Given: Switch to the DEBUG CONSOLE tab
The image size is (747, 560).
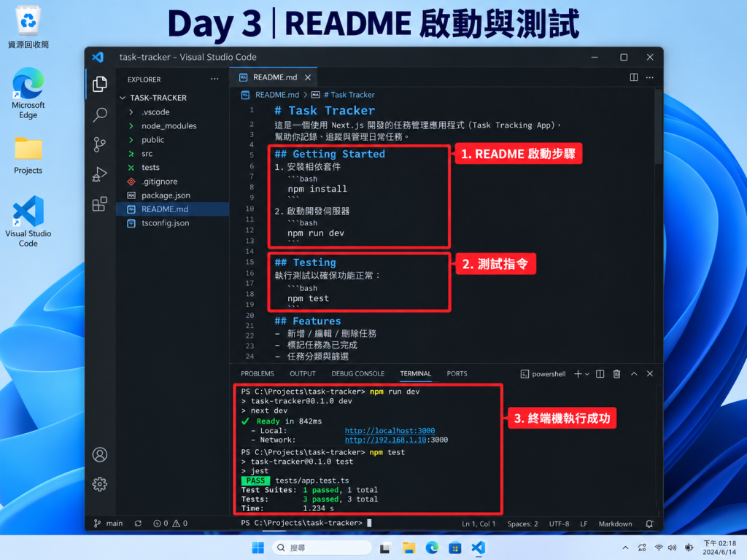Looking at the screenshot, I should (x=357, y=374).
